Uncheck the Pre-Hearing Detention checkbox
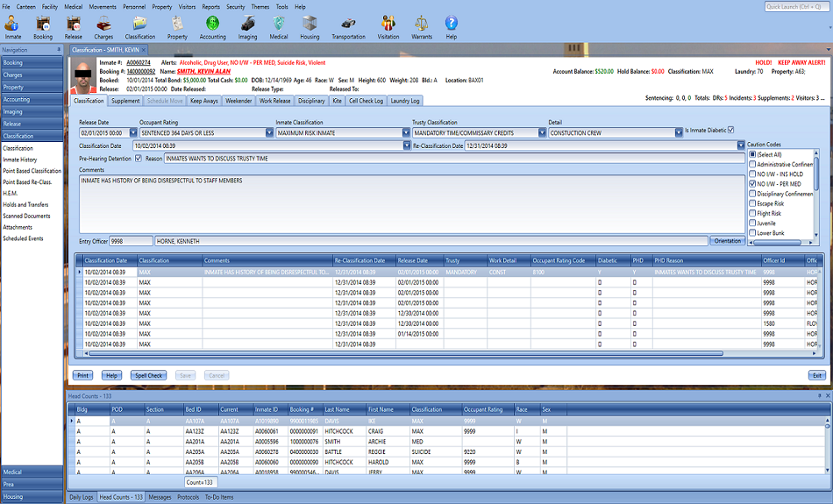The height and width of the screenshot is (504, 833). point(139,159)
